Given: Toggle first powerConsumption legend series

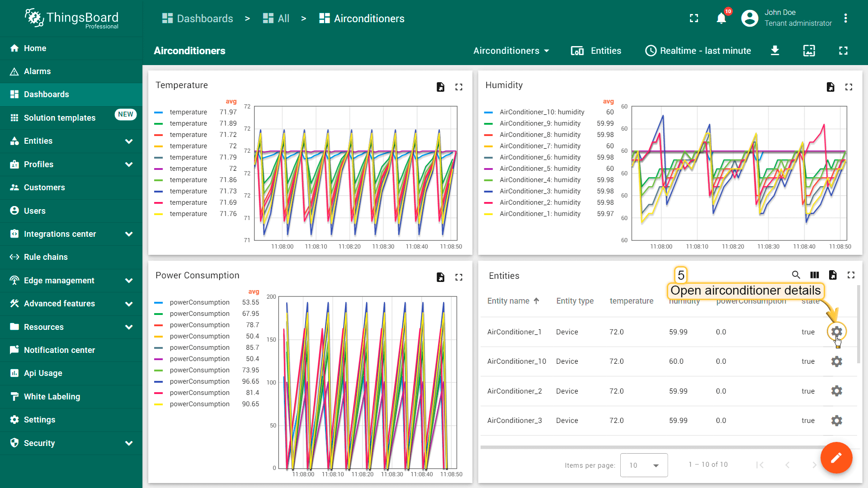Looking at the screenshot, I should click(199, 302).
